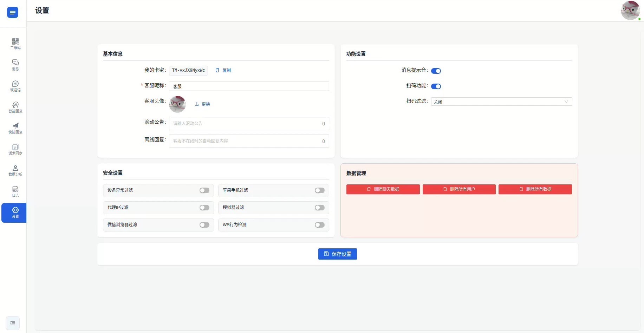The height and width of the screenshot is (333, 644).
Task: Click 更换 to change the avatar
Action: (202, 104)
